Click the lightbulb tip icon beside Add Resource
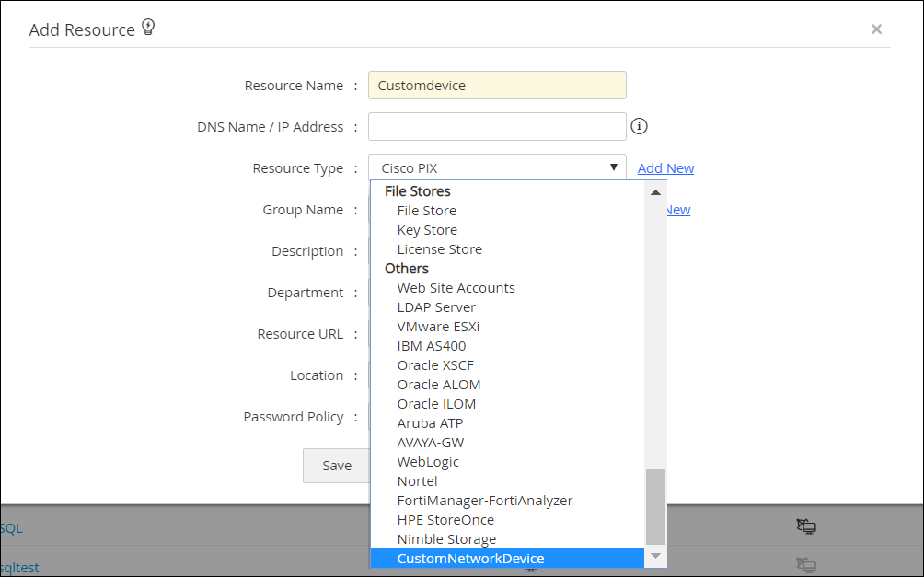Screen dimensions: 924x577 (148, 28)
